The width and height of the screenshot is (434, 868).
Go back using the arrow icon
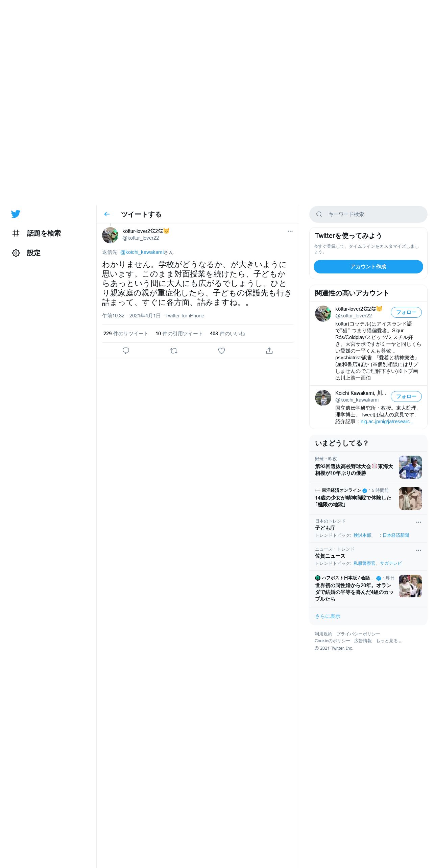pos(107,214)
